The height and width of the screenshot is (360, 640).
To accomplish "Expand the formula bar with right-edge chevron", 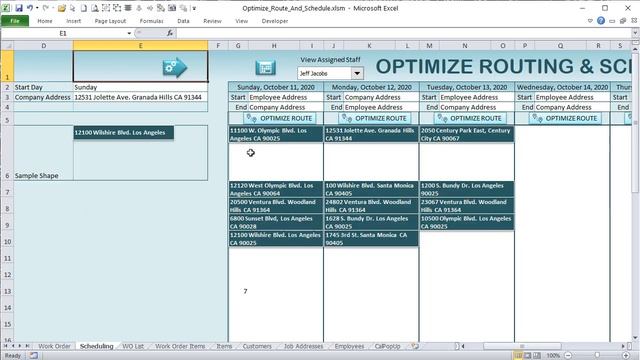I will (x=635, y=33).
